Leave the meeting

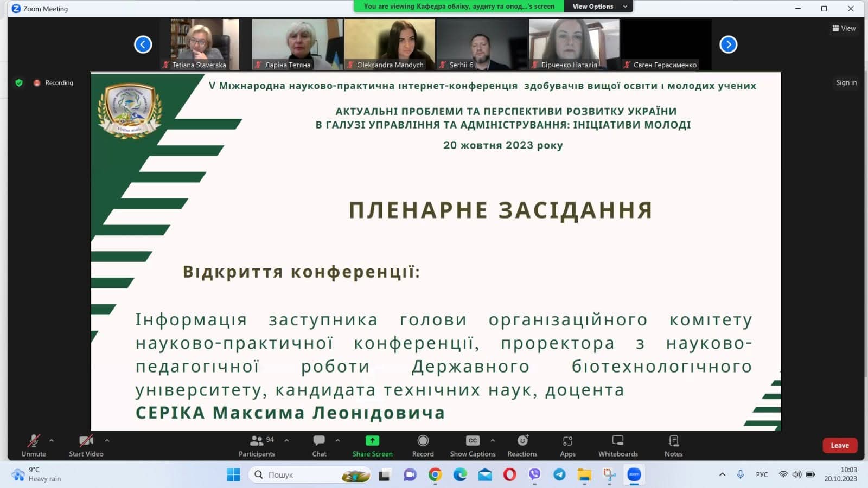[x=839, y=445]
